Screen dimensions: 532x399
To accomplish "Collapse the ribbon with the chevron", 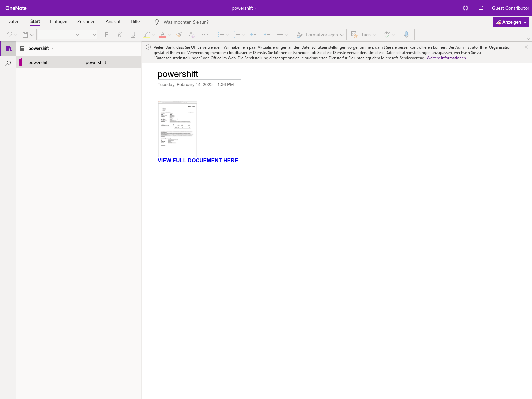I will click(528, 39).
